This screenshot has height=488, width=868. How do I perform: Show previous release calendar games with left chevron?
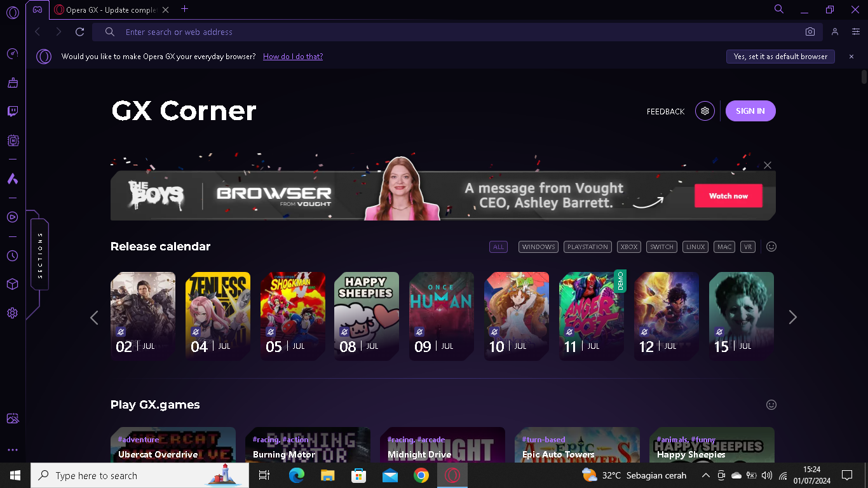click(94, 317)
